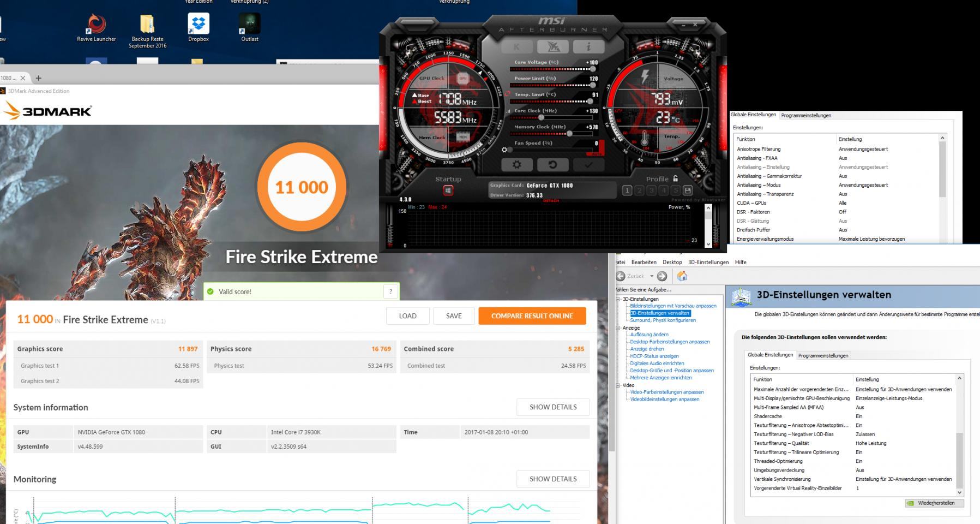The image size is (980, 524).
Task: Collapse the 3D-Einstellungen tree node
Action: 618,299
